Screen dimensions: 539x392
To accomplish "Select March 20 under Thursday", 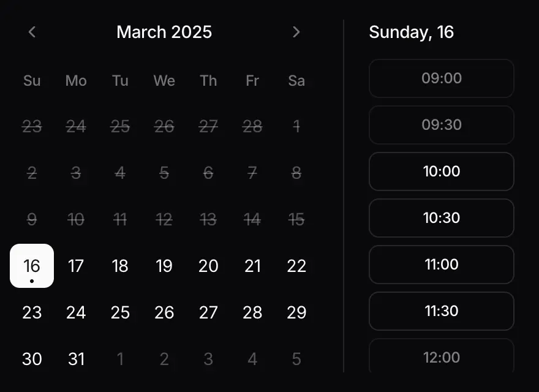I will tap(208, 266).
